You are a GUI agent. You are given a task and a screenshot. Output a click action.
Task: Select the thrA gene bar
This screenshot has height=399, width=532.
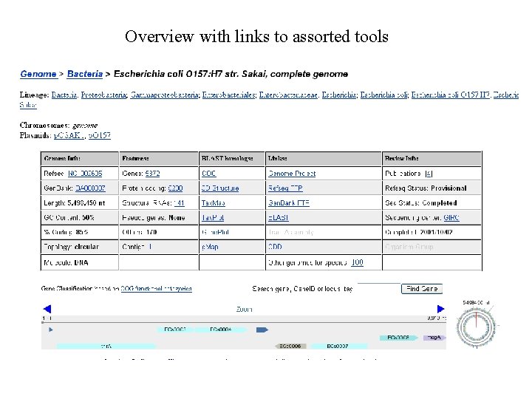click(x=106, y=346)
